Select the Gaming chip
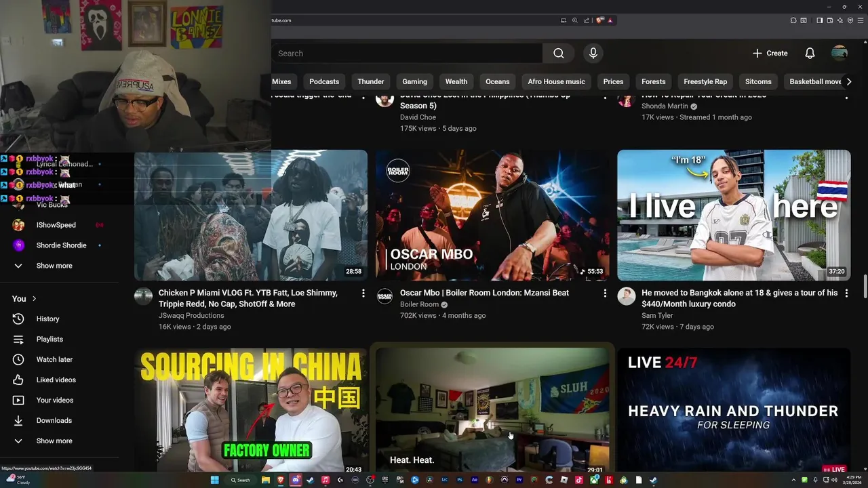 pos(414,81)
